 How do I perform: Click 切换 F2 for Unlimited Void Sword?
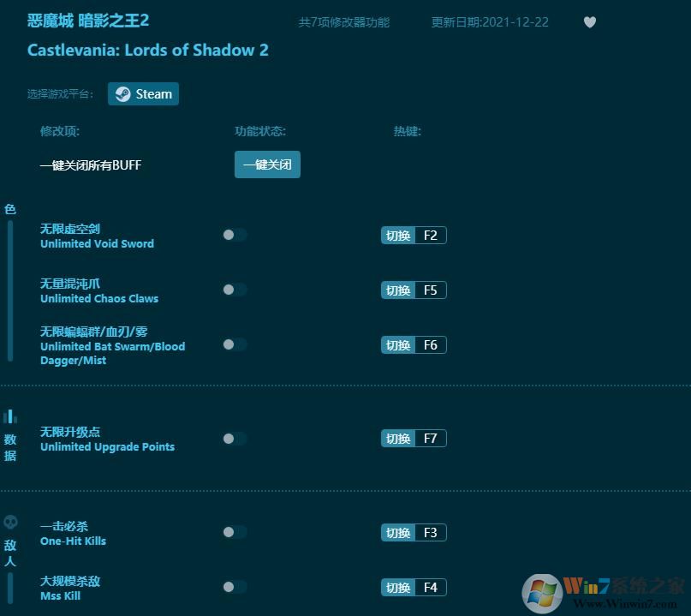(x=414, y=235)
